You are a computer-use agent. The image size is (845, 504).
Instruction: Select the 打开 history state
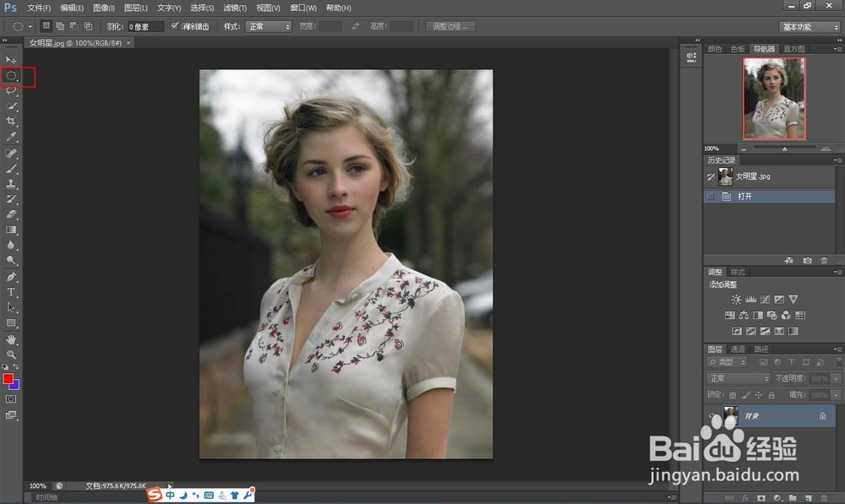click(x=770, y=197)
